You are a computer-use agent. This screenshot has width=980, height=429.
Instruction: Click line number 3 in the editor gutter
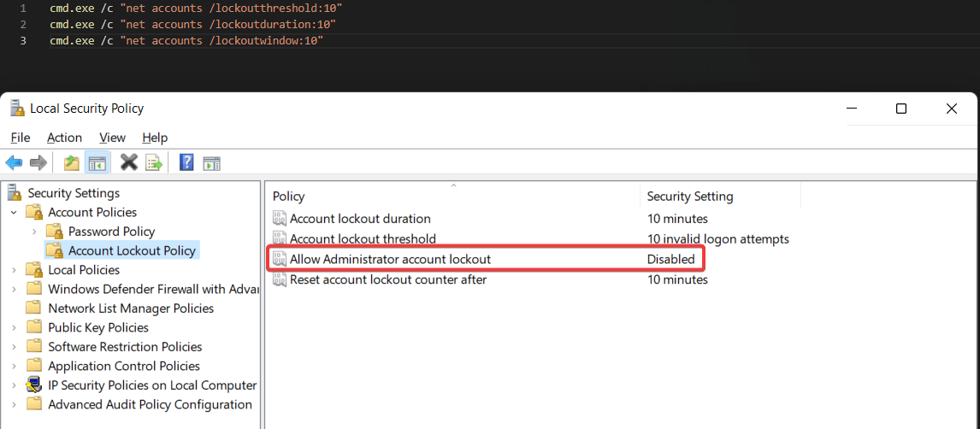point(23,41)
